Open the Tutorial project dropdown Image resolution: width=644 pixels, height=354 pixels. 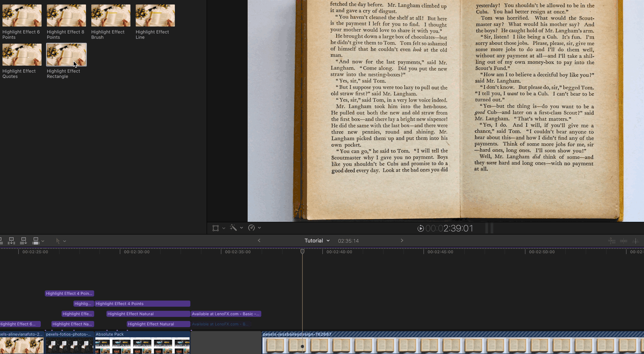pyautogui.click(x=317, y=241)
